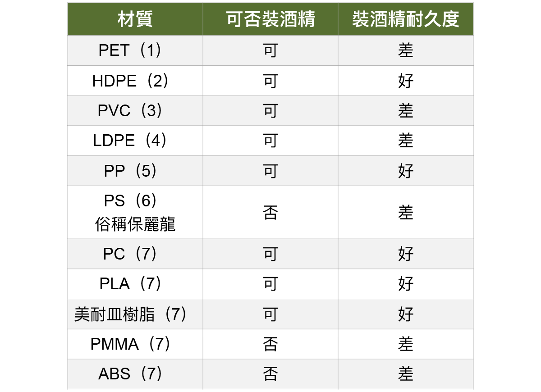Select the PMMA（7） material cell
Image resolution: width=541 pixels, height=392 pixels.
[135, 344]
